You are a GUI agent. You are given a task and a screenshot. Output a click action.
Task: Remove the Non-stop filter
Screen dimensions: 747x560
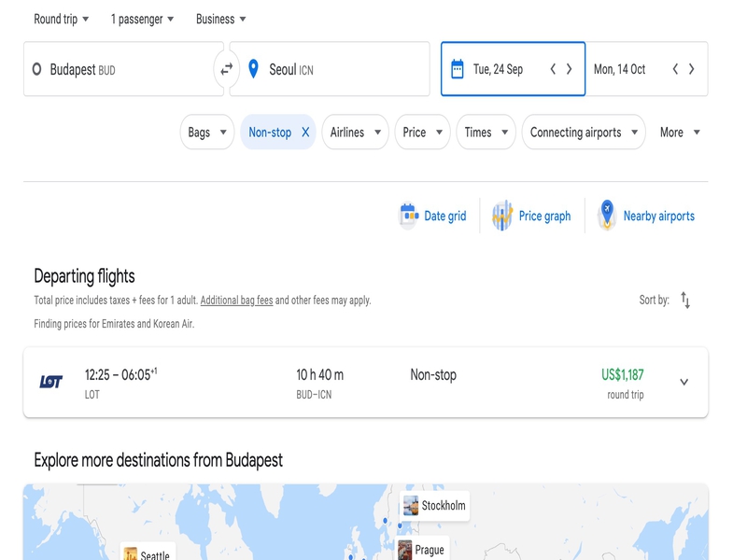305,133
